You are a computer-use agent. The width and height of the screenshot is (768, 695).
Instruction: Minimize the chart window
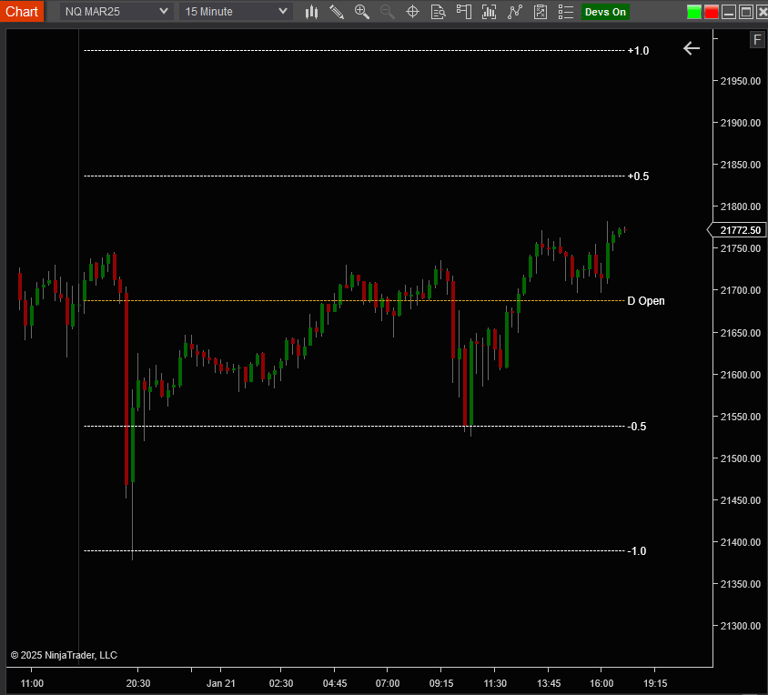[x=729, y=12]
